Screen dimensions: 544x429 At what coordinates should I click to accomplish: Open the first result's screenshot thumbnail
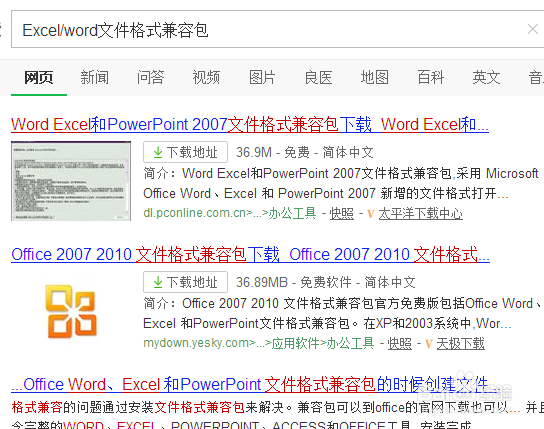71,181
